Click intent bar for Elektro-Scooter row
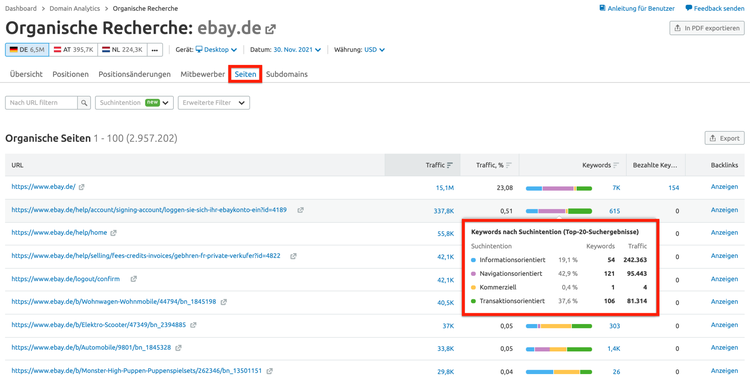The image size is (750, 383). coord(559,326)
